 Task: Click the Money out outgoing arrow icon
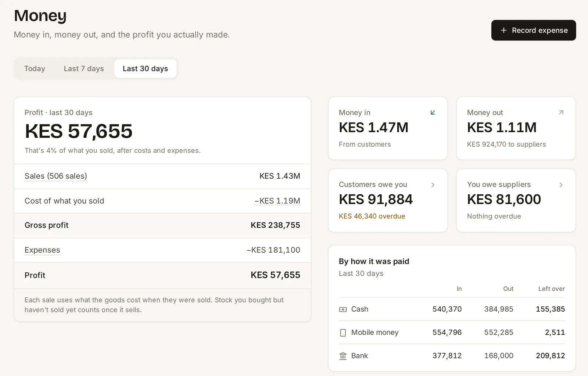click(x=561, y=112)
